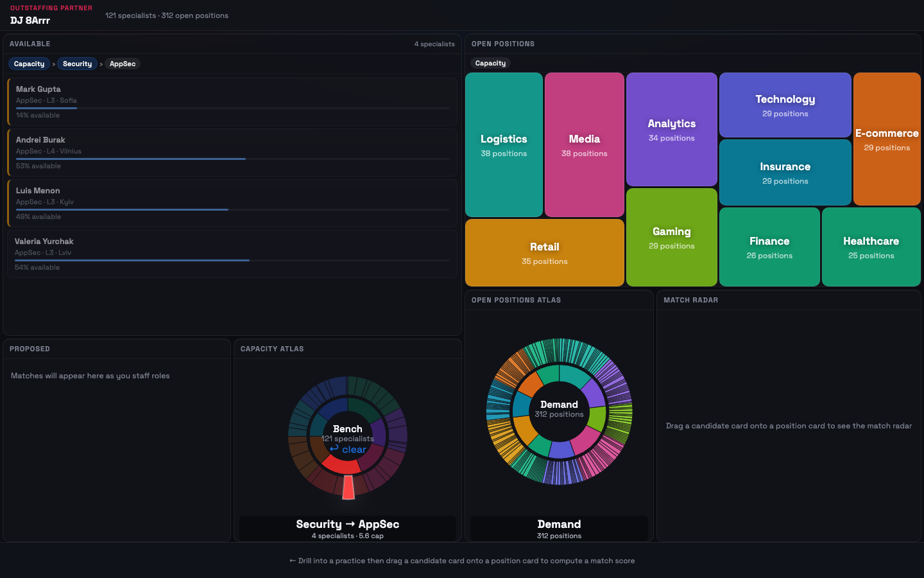Click Capacity chip in Open Positions panel

491,63
